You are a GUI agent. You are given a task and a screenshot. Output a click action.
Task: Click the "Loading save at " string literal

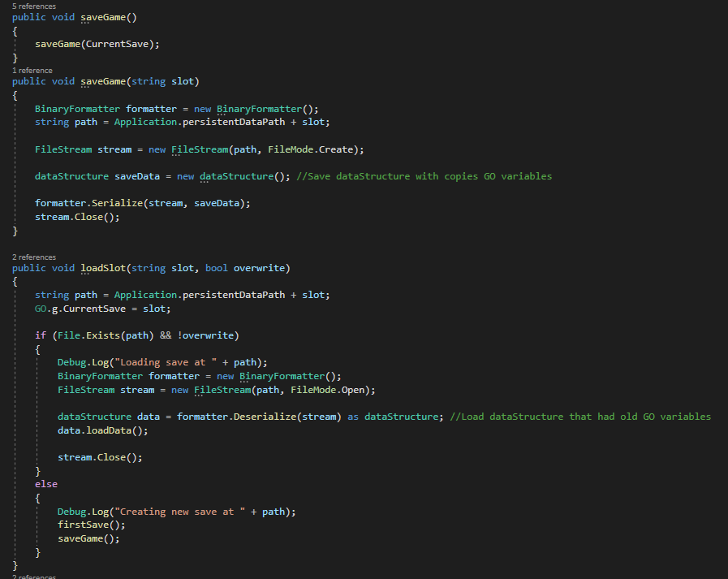166,362
